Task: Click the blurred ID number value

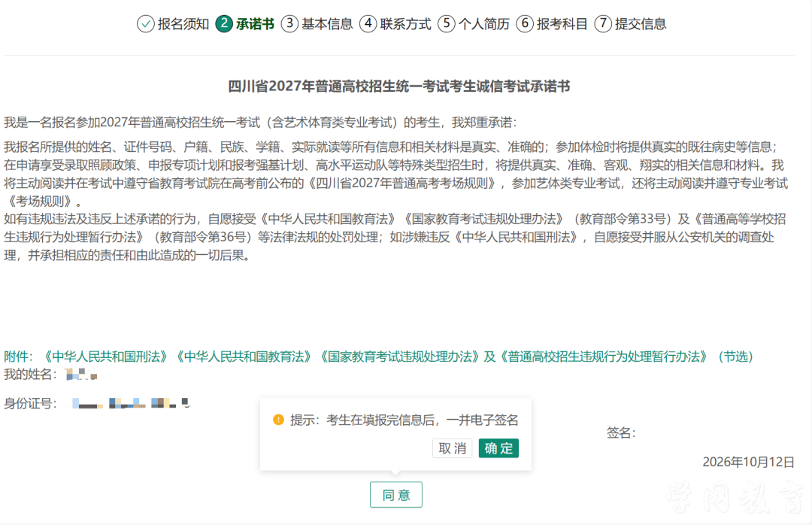Action: (x=131, y=403)
